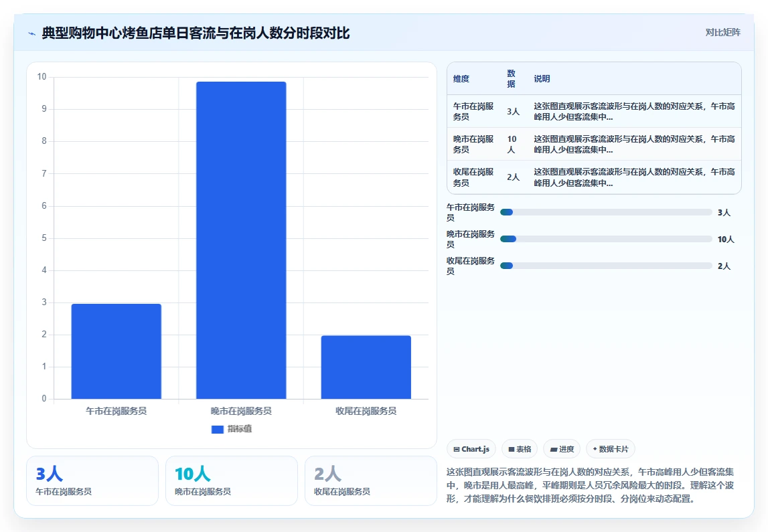
Task: Select the Chart.js tag chip
Action: (x=471, y=449)
